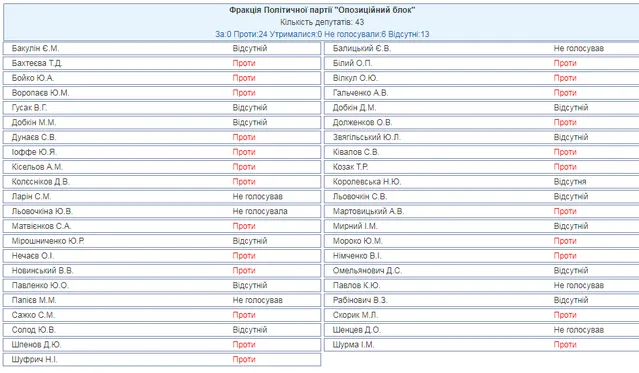This screenshot has height=373, width=639.
Task: Click deputy name Скорик М.Л.
Action: [x=355, y=315]
